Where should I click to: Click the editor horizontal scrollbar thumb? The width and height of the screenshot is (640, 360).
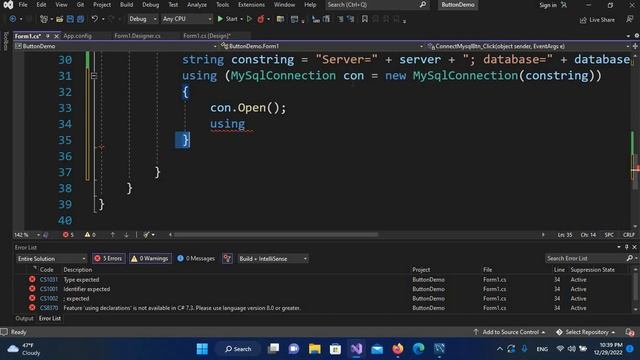[276, 235]
